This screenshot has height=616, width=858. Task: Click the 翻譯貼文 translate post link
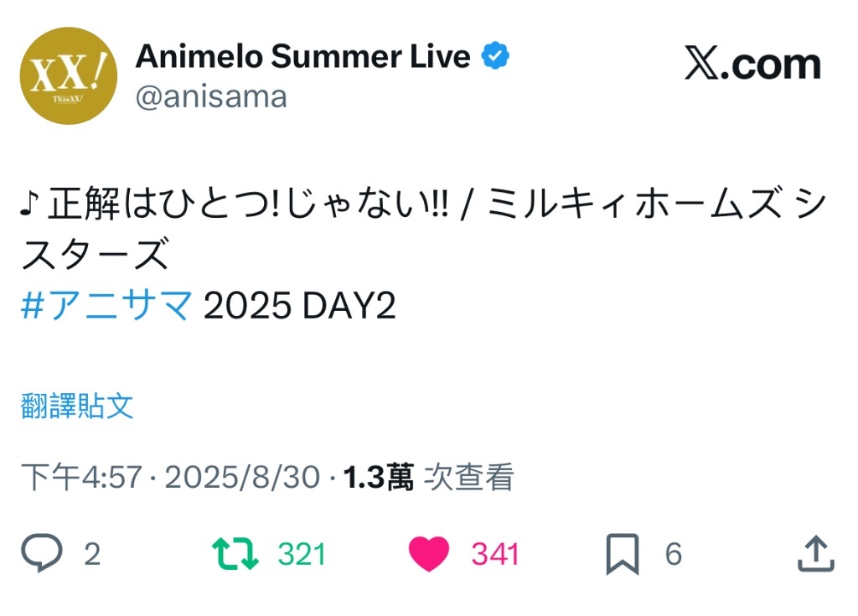pyautogui.click(x=77, y=406)
